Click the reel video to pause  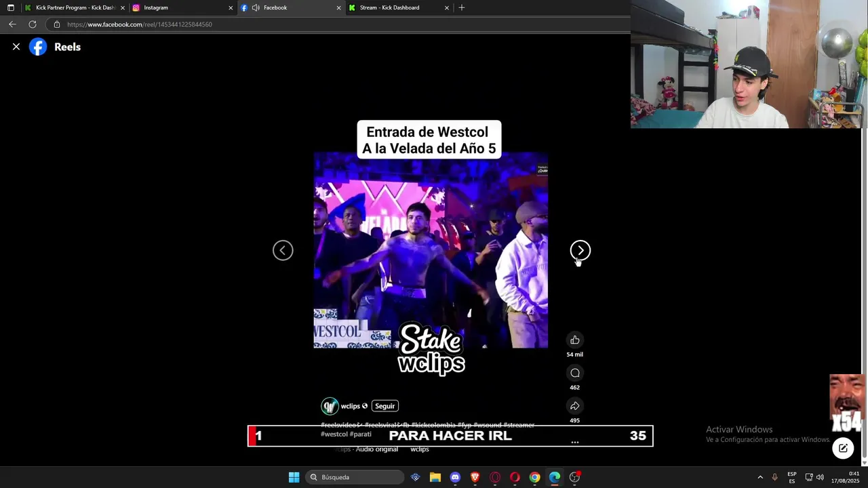(431, 250)
